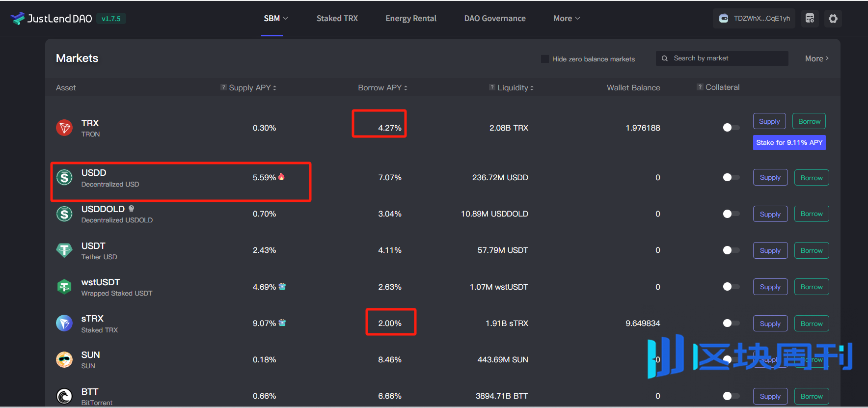Click Supply for BTT
This screenshot has width=868, height=408.
[x=770, y=396]
